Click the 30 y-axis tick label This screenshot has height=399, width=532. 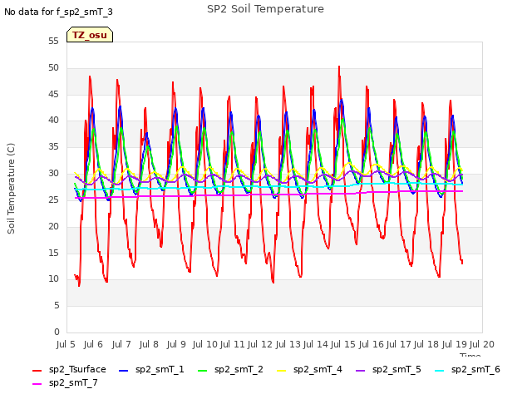(53, 174)
